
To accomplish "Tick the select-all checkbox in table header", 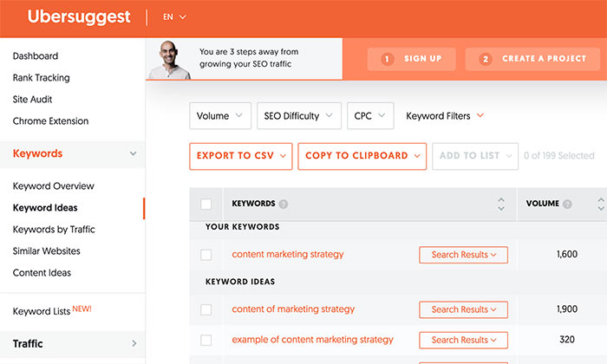I will coord(206,204).
